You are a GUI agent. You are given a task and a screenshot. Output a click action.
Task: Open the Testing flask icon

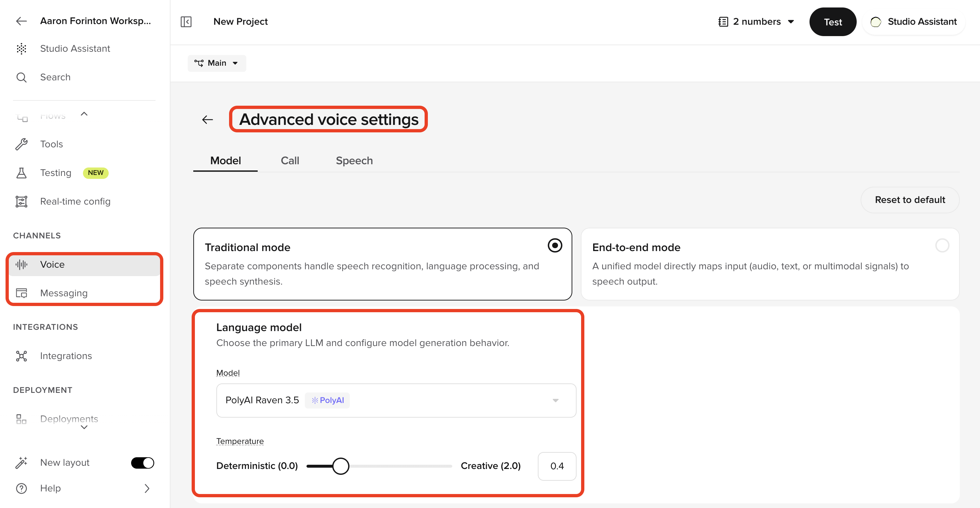[21, 173]
